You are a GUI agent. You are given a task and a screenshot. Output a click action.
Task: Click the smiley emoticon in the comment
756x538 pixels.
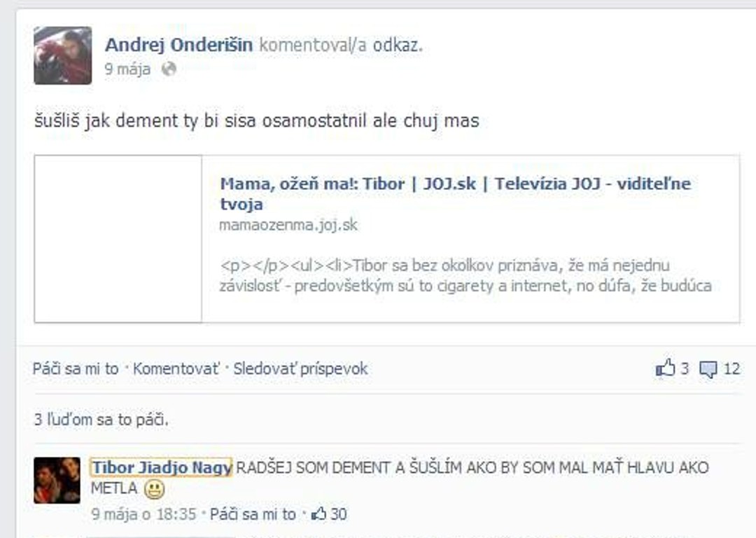point(154,490)
